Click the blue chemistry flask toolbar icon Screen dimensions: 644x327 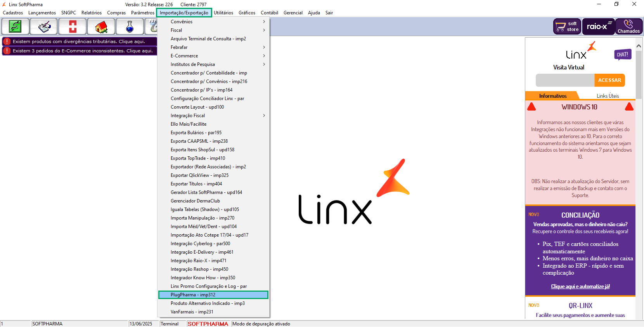[130, 26]
